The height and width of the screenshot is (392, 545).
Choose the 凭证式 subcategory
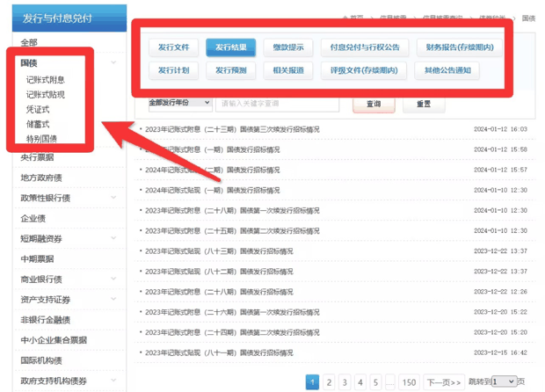click(x=38, y=110)
